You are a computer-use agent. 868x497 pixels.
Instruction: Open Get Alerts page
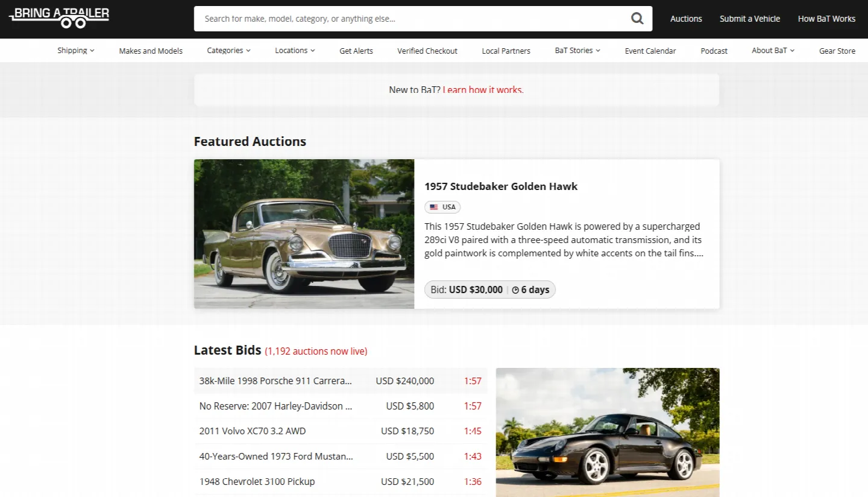[x=356, y=51]
